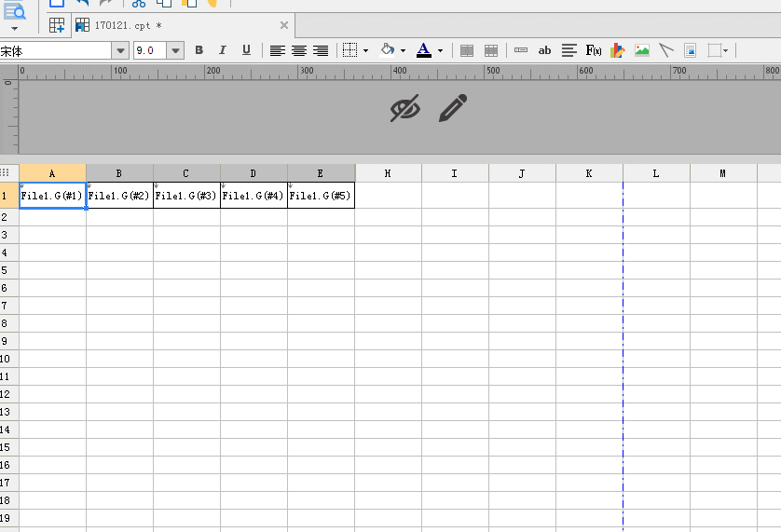Align cell text to the left
The height and width of the screenshot is (532, 781).
click(x=278, y=51)
